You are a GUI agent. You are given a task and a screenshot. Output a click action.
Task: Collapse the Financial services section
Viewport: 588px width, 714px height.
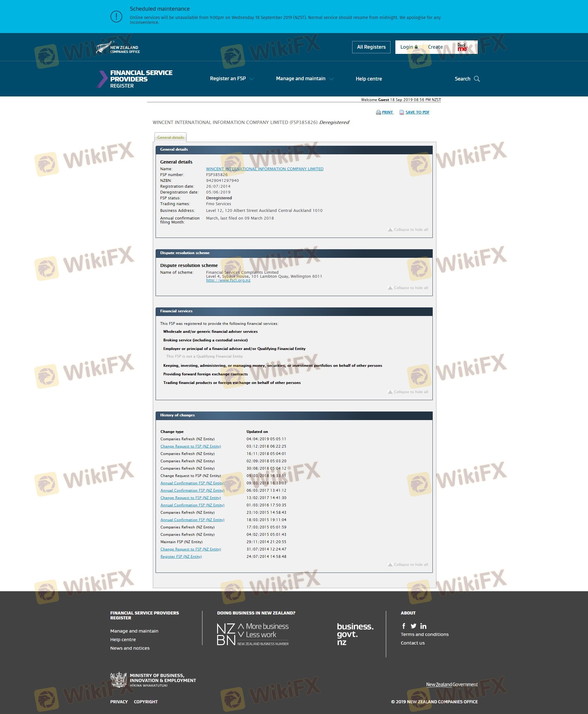(408, 392)
